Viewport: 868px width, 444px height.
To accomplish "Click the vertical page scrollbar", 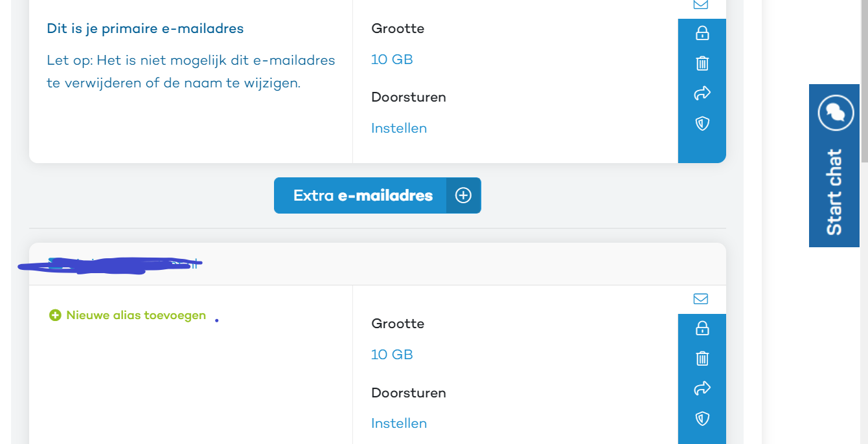I will [864, 81].
